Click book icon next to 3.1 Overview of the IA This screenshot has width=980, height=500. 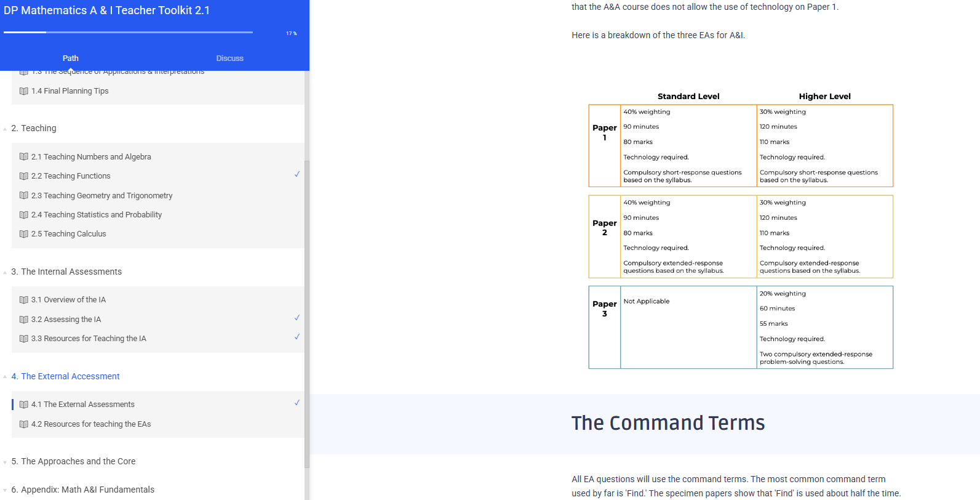23,300
